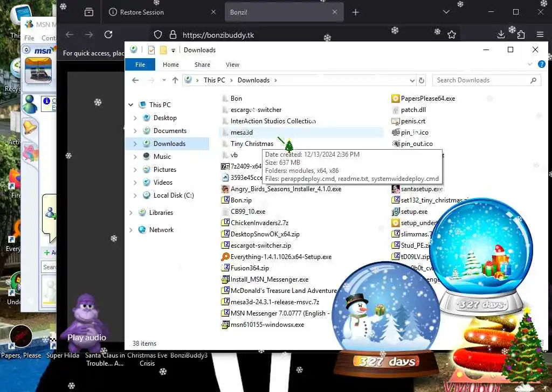Click Explorer back arrow
The width and height of the screenshot is (552, 392).
tap(135, 81)
